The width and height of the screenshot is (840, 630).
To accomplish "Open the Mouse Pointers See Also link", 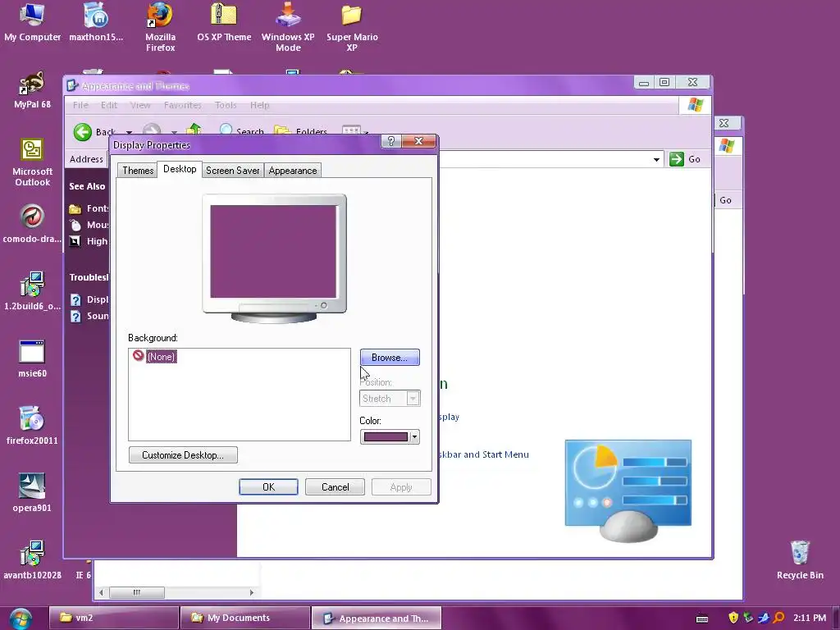I will tap(89, 225).
